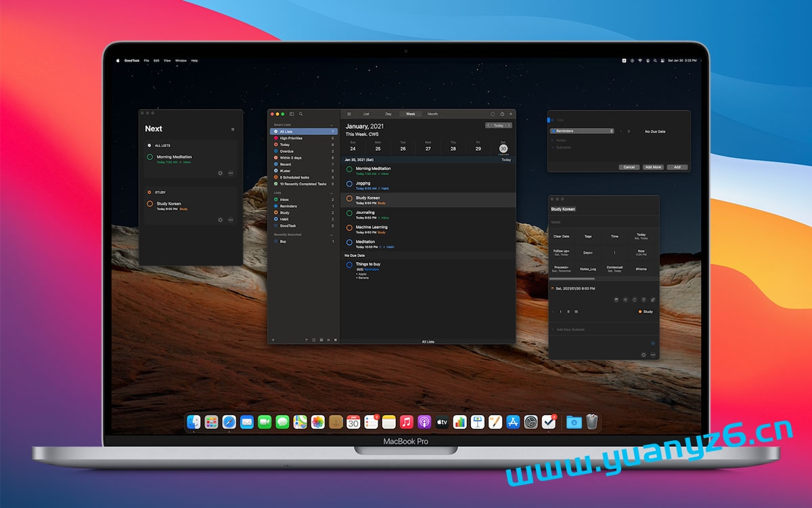This screenshot has width=812, height=508.
Task: Click the plus icon to add new task
Action: click(x=511, y=114)
